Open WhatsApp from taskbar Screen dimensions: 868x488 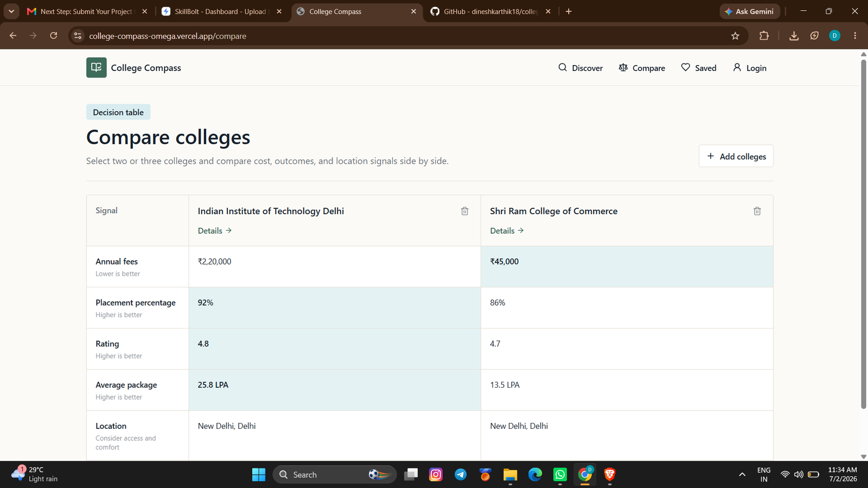click(x=560, y=474)
